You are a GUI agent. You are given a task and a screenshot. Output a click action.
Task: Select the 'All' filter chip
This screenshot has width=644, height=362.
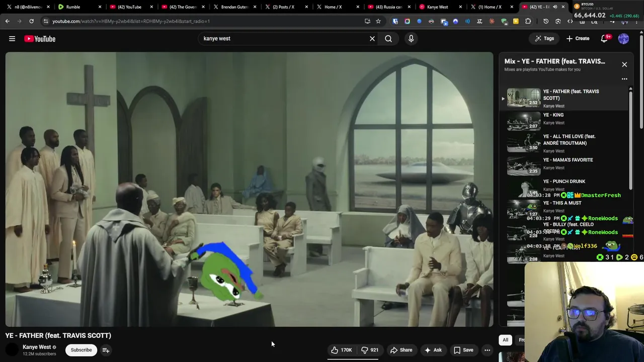(505, 340)
